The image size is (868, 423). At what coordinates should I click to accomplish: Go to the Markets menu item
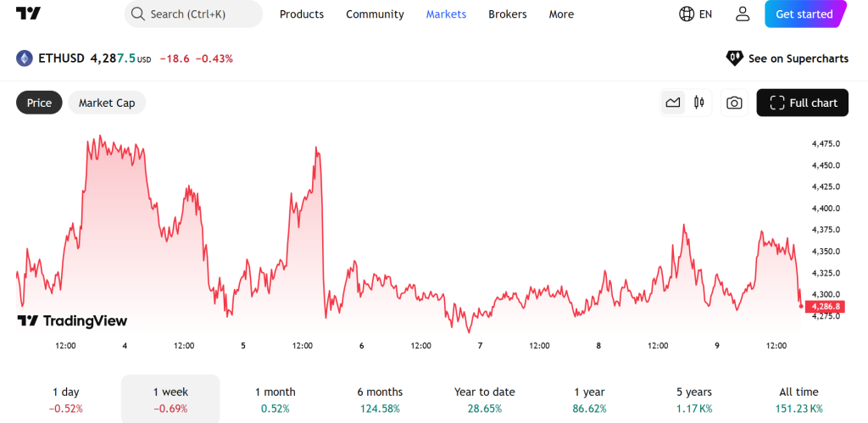coord(446,14)
